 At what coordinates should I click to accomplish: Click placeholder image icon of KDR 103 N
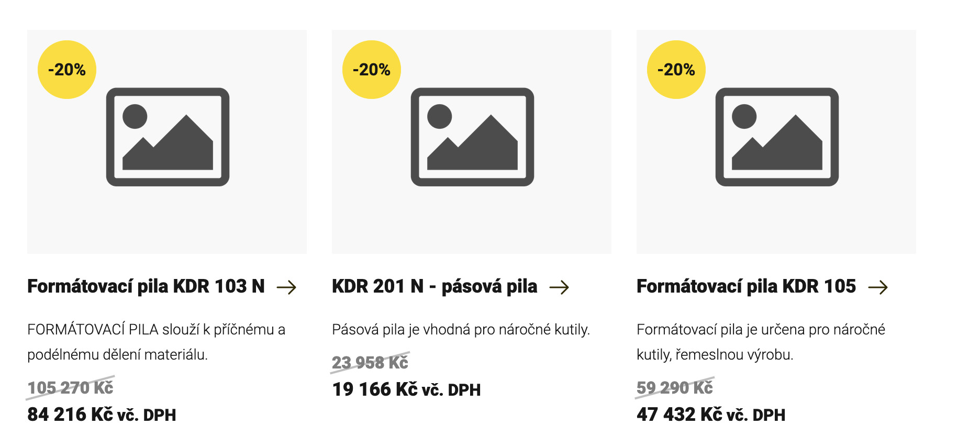point(168,137)
